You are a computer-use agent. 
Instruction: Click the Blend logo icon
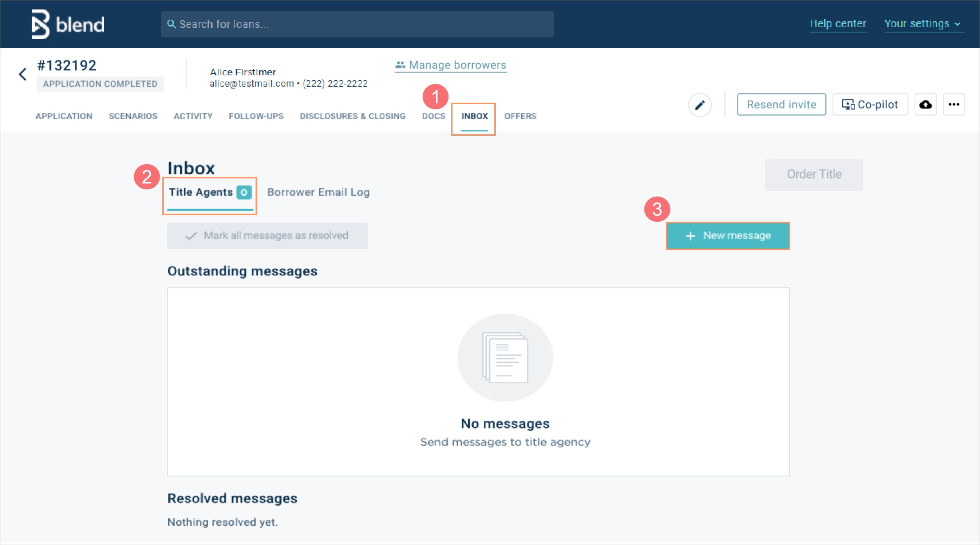(40, 24)
